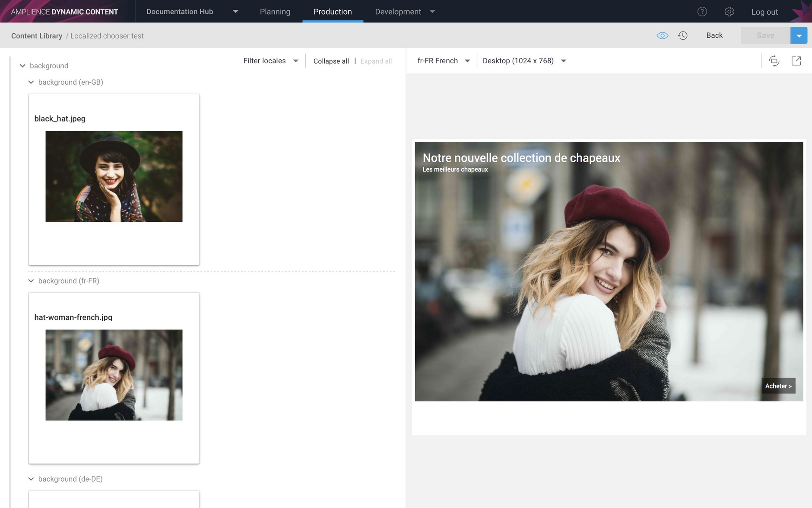Open the version history clock icon
Viewport: 812px width, 508px height.
[x=682, y=35]
